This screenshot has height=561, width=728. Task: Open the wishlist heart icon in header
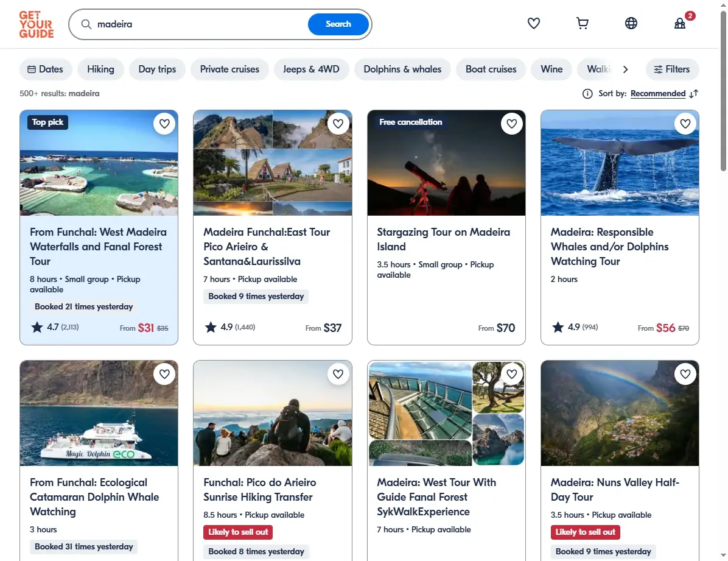(x=533, y=23)
